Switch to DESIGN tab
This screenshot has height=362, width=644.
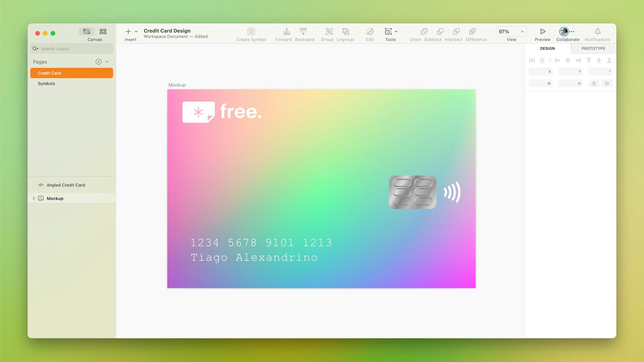point(547,48)
